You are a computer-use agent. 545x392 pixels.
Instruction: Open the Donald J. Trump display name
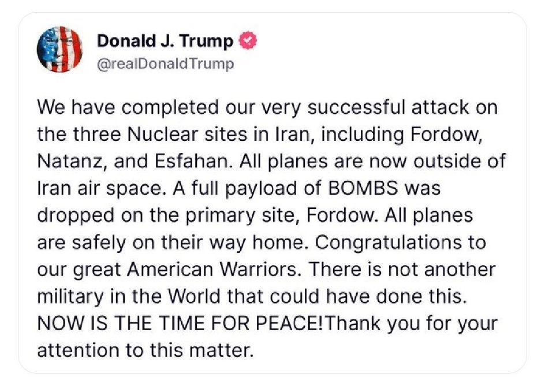tap(165, 42)
